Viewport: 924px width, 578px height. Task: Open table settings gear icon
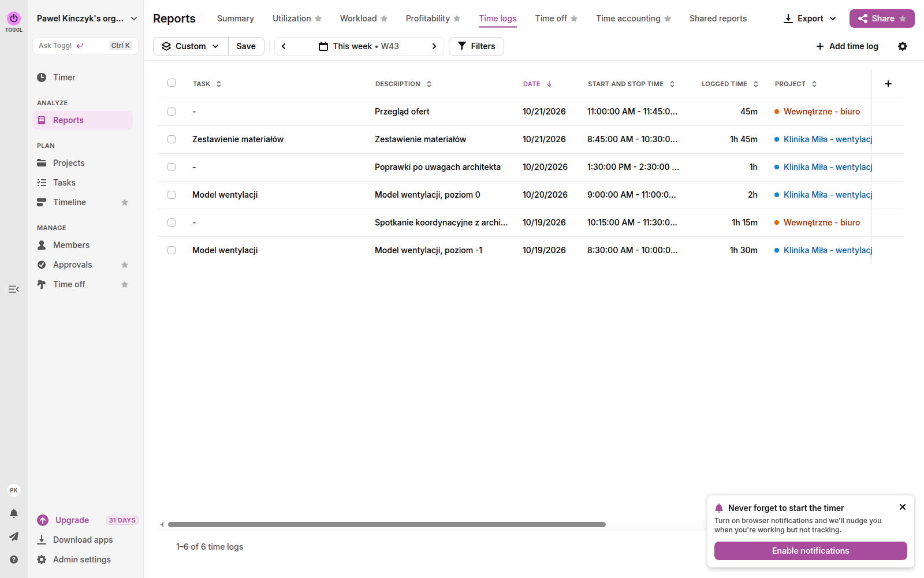(903, 46)
